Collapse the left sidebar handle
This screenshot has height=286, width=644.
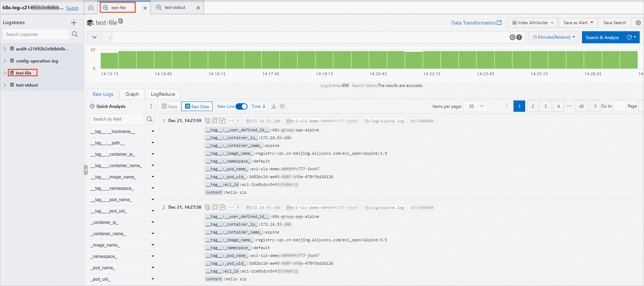click(x=85, y=170)
